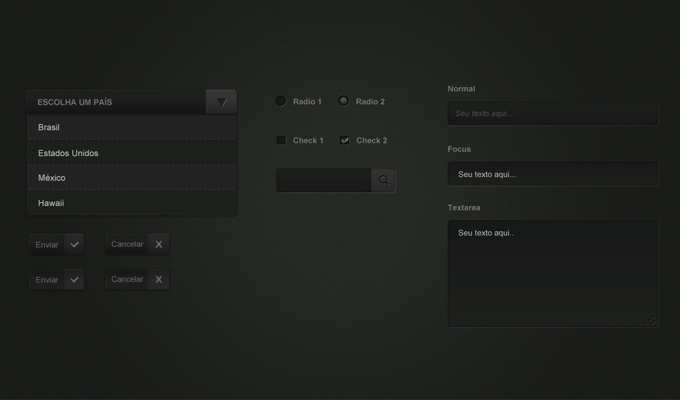Select the Radio 2 option

[x=343, y=101]
